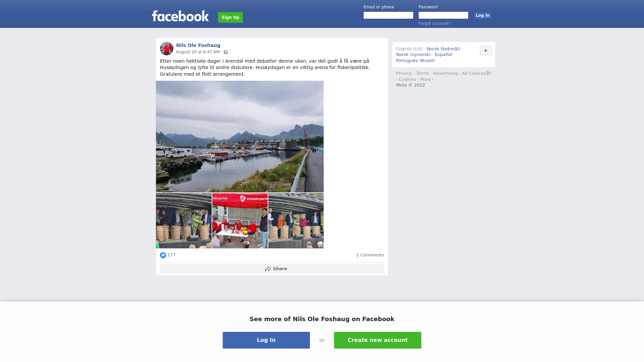Click the header Log In button
Viewport: 644px width, 362px height.
pos(483,15)
